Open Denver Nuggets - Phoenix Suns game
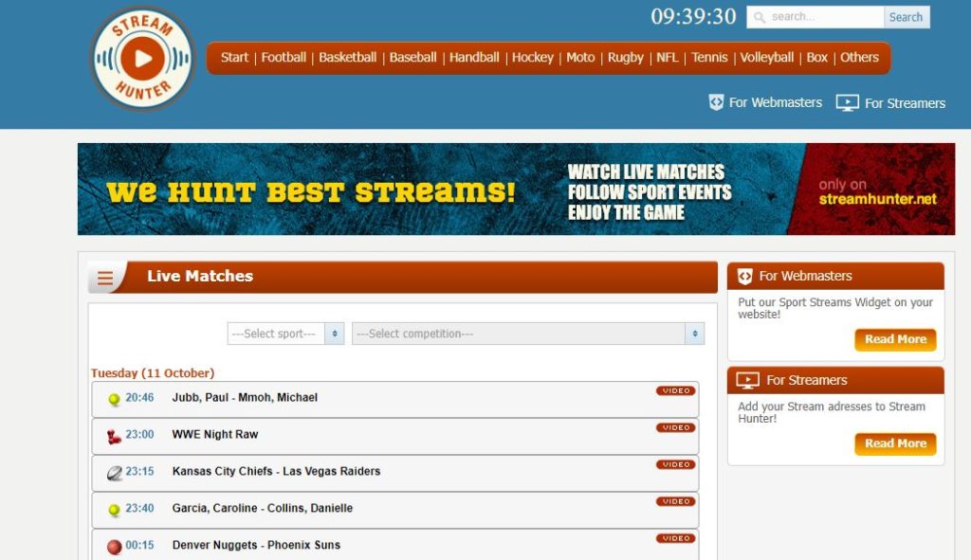This screenshot has width=971, height=560. coord(256,545)
